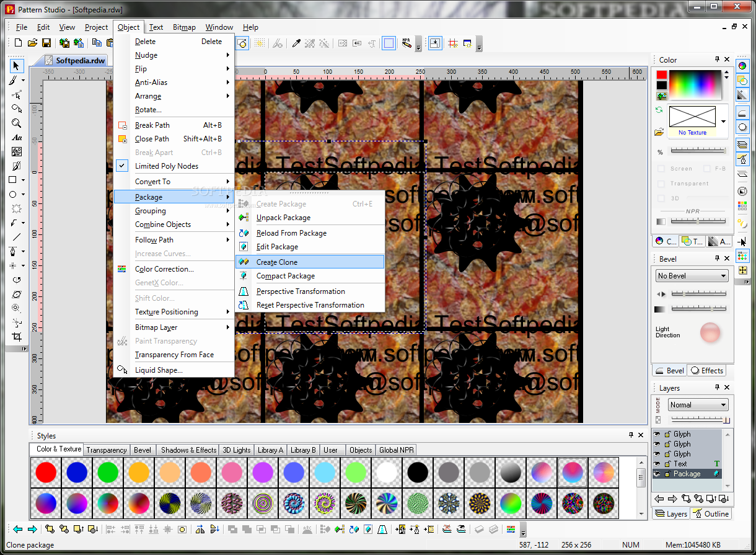Select the straight Line tool
The width and height of the screenshot is (756, 555).
(x=16, y=237)
